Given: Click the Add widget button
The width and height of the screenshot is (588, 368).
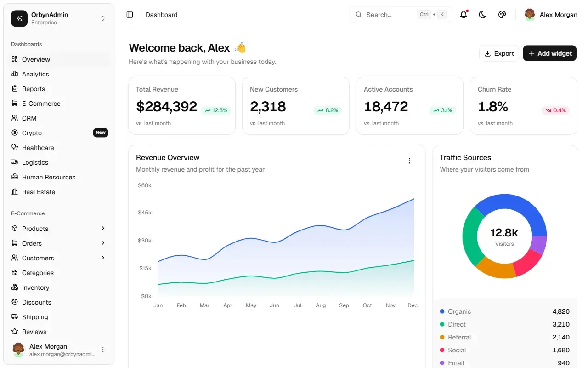Looking at the screenshot, I should coord(550,53).
